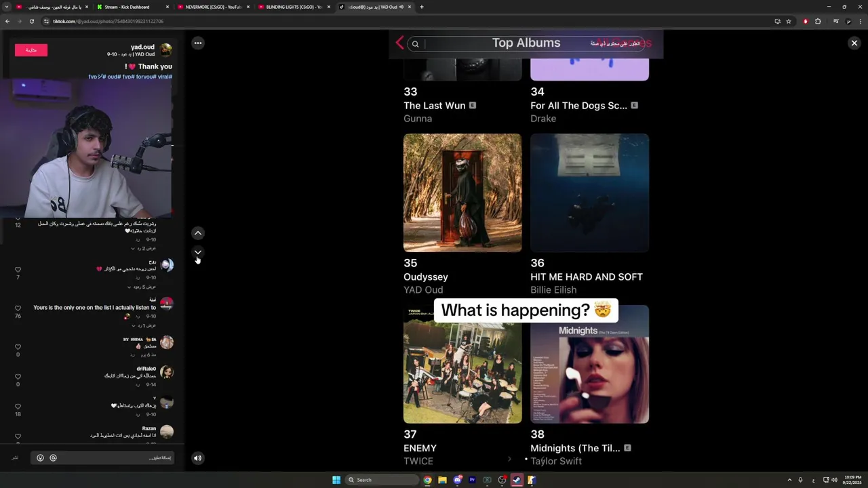Click the Midnights album cover

589,364
